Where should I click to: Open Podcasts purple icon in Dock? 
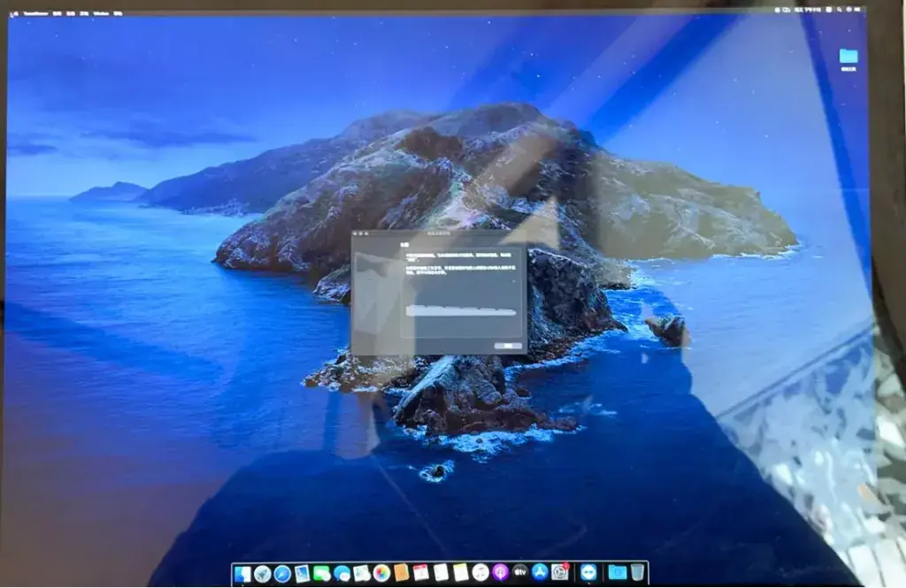(501, 572)
